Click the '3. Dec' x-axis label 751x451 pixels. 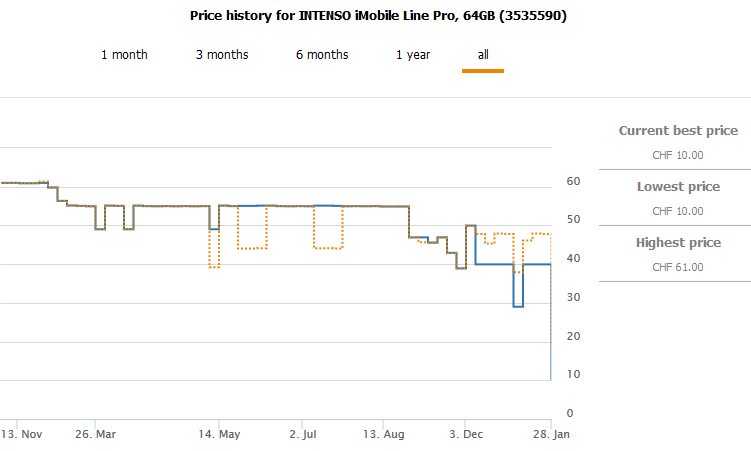pyautogui.click(x=468, y=435)
